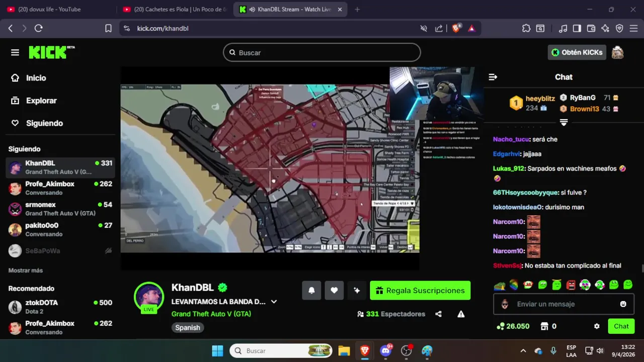Click the sparkle subscribe icon button
644x362 pixels.
(357, 290)
